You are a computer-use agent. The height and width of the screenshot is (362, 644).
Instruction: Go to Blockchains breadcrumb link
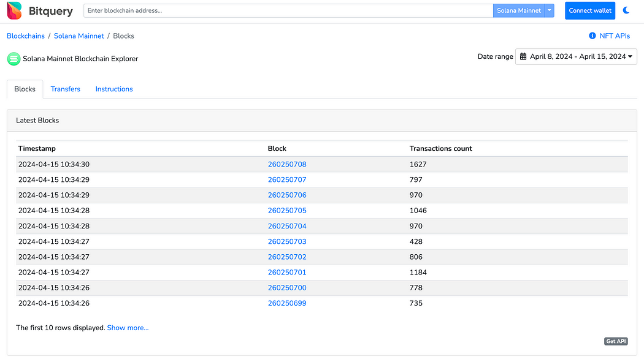pos(26,36)
